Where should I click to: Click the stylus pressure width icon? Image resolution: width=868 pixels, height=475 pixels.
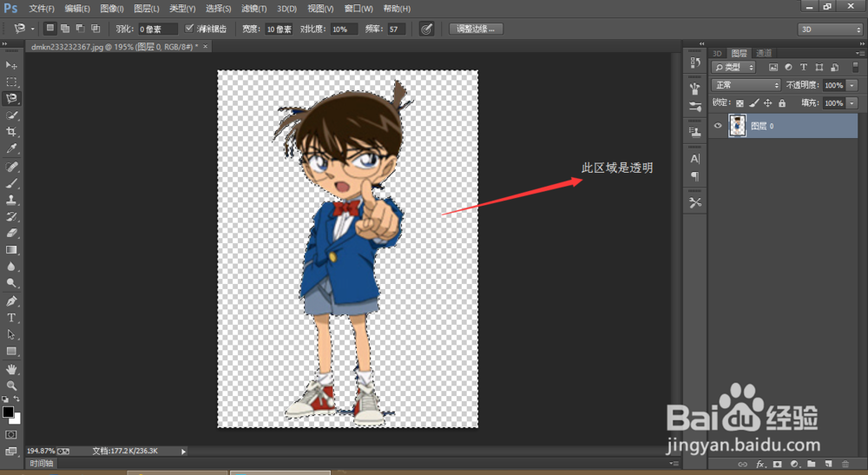coord(426,29)
